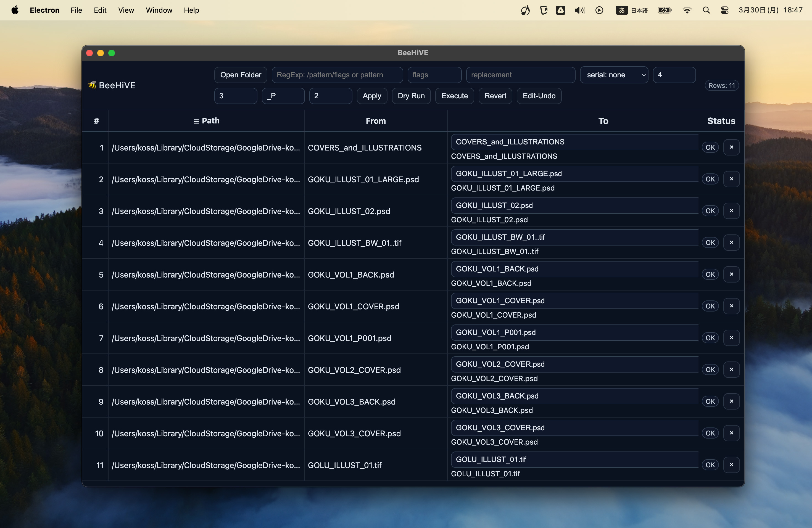Click the Open Folder button

coord(241,75)
